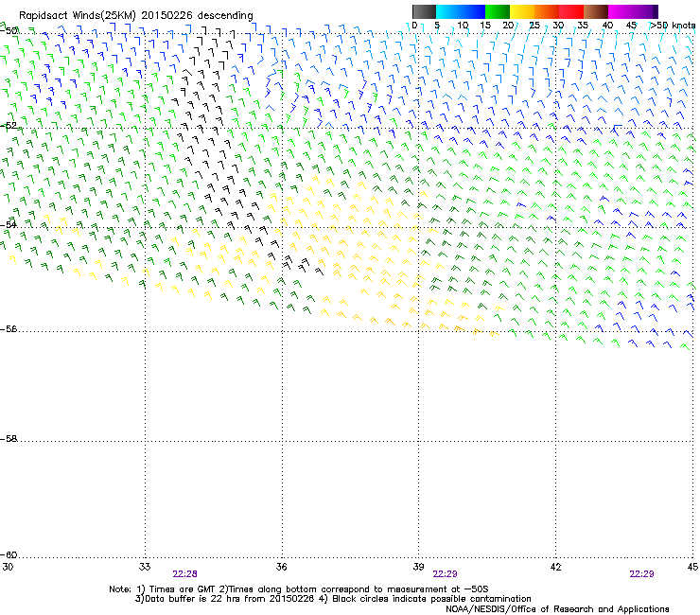Click the '-58' latitude axis label
The height and width of the screenshot is (615, 700).
[x=9, y=439]
